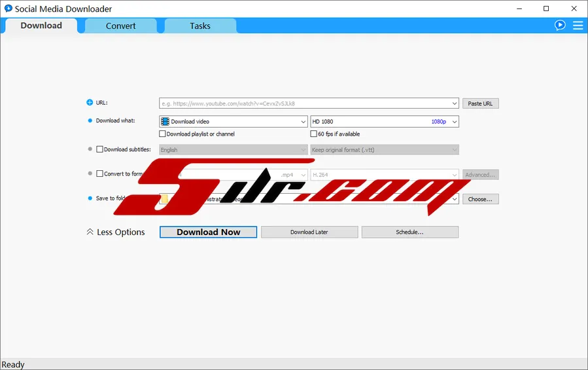Click the Advanced... button
This screenshot has width=588, height=370.
coord(480,175)
